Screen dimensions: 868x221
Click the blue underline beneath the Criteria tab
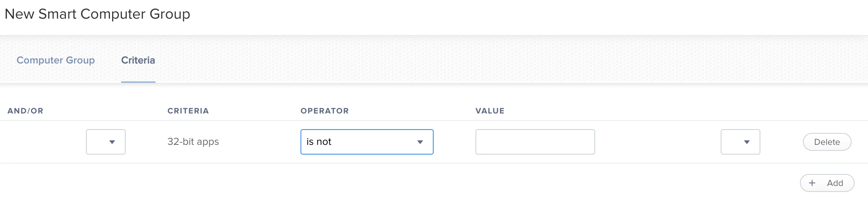click(138, 82)
